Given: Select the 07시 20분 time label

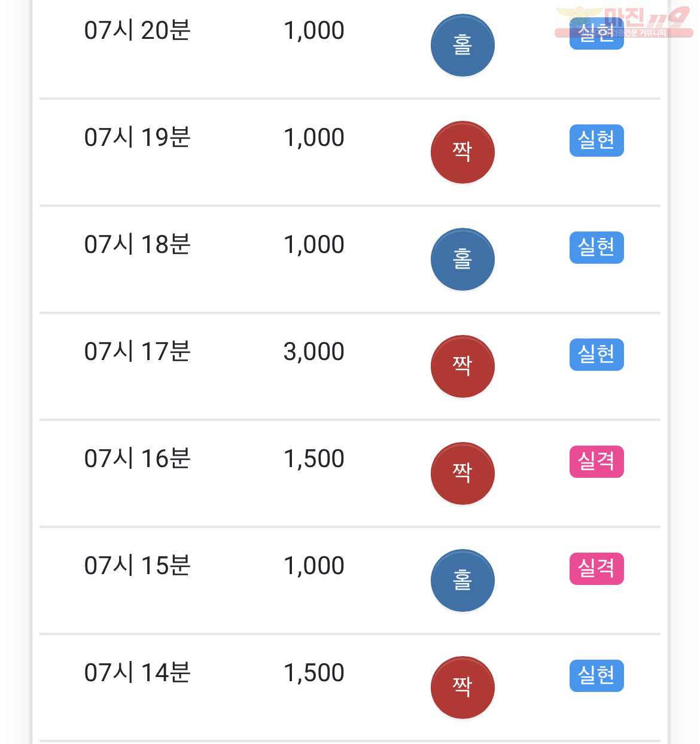Looking at the screenshot, I should (137, 31).
